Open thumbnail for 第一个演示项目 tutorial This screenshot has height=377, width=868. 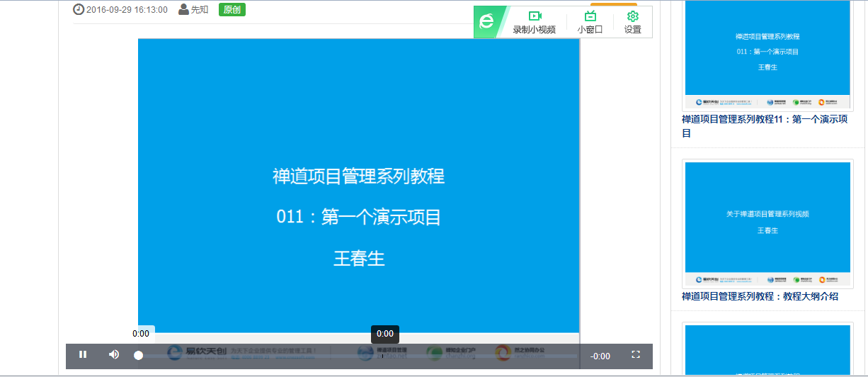click(767, 55)
